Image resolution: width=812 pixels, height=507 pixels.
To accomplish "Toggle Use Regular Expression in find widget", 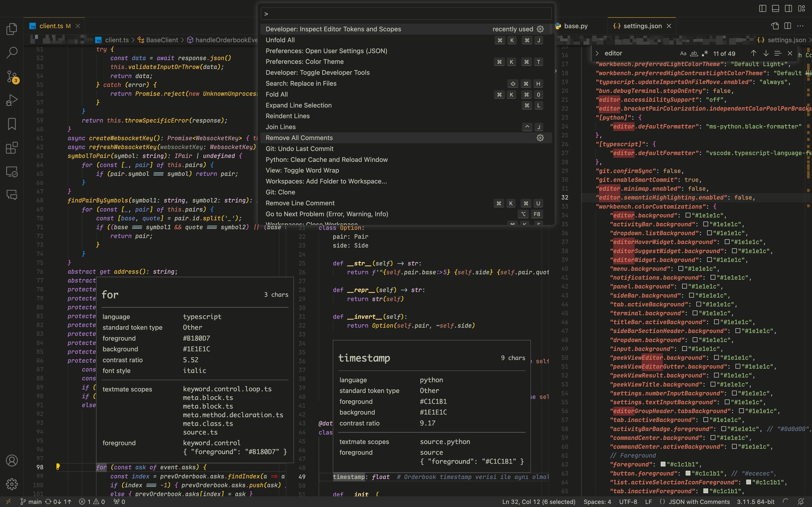I will [x=705, y=54].
